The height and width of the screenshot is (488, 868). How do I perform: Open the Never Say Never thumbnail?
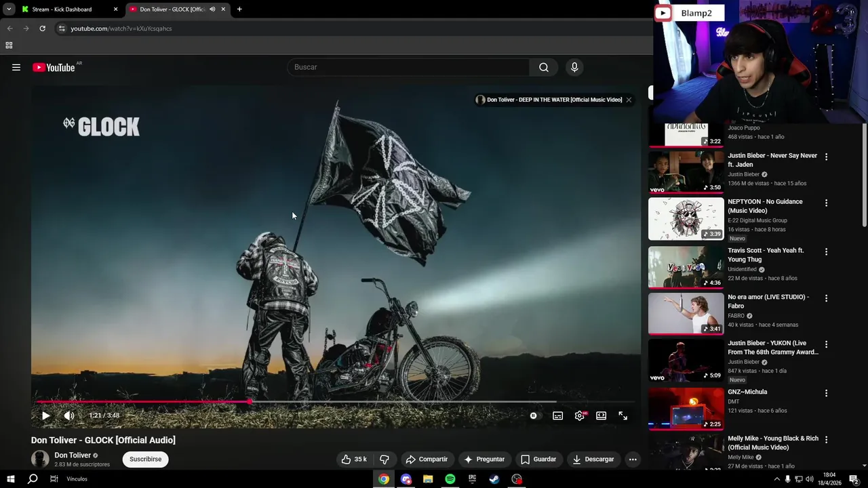[686, 172]
